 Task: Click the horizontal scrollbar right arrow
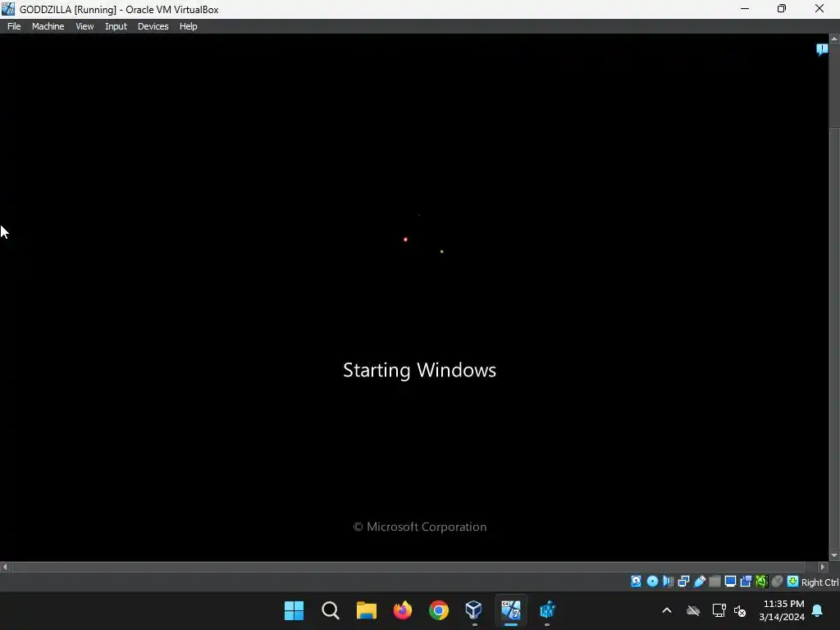point(823,567)
